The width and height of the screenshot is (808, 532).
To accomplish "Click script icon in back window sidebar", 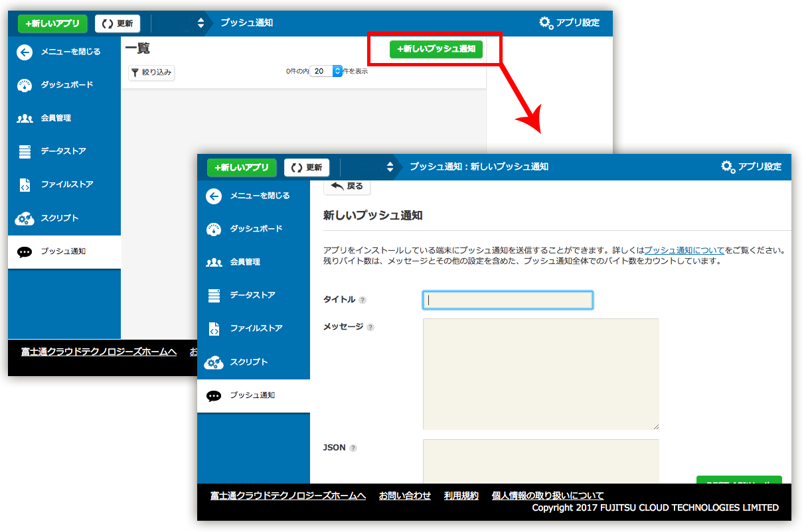I will point(25,218).
